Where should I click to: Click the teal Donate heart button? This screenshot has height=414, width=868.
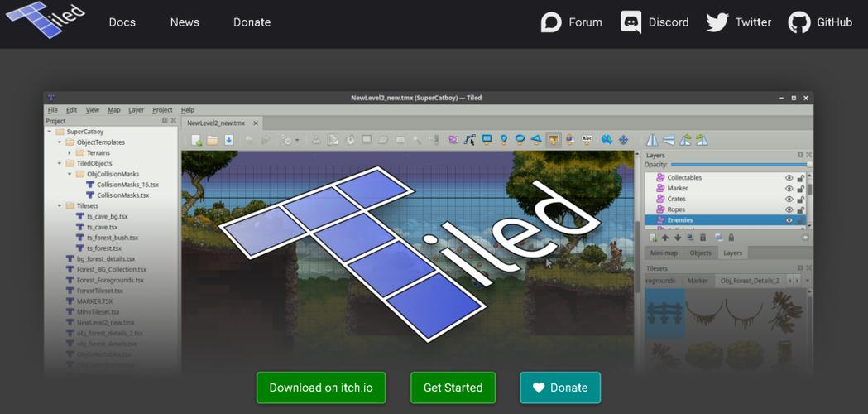[x=560, y=388]
